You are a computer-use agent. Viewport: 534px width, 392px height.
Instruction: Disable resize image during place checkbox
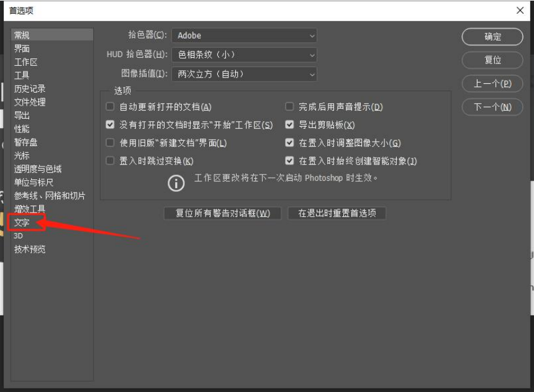(x=289, y=142)
